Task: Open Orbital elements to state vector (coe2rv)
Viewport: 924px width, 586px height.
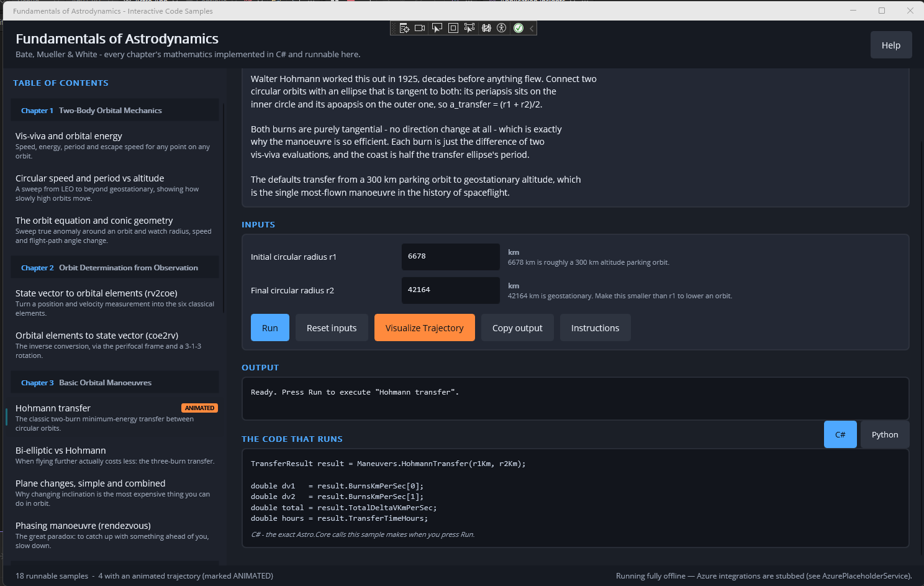Action: click(x=115, y=344)
